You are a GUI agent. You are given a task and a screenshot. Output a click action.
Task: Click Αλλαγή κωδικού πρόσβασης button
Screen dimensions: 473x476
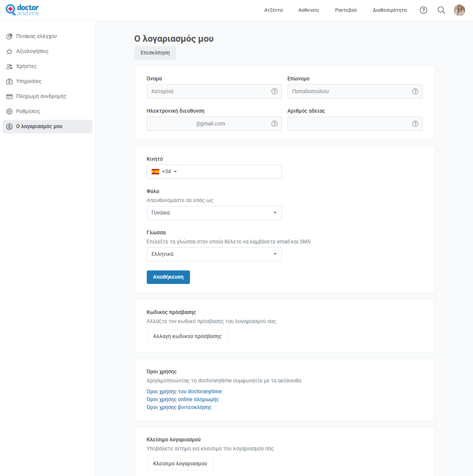click(x=187, y=336)
